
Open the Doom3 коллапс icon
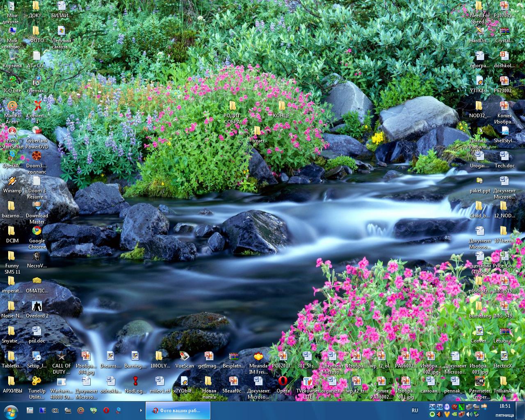pos(37,162)
